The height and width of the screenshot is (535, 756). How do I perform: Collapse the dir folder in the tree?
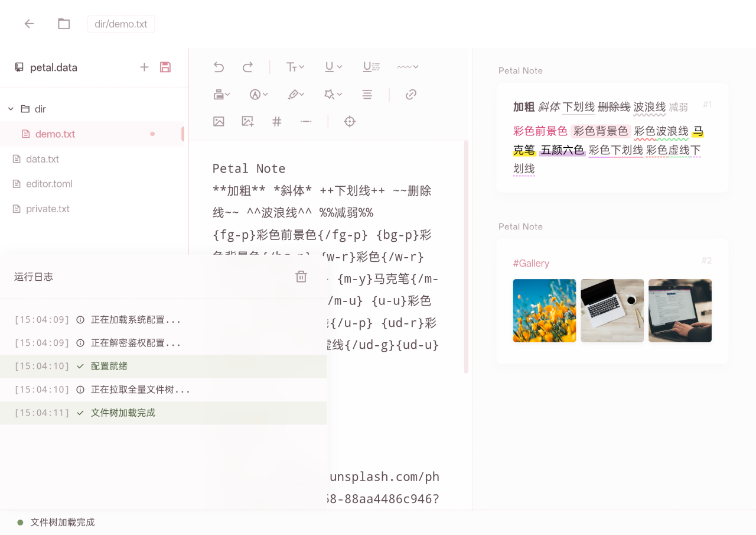(9, 109)
